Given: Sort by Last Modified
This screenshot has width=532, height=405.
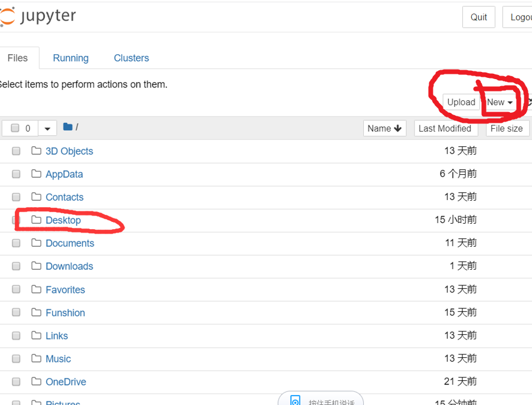Looking at the screenshot, I should point(446,128).
